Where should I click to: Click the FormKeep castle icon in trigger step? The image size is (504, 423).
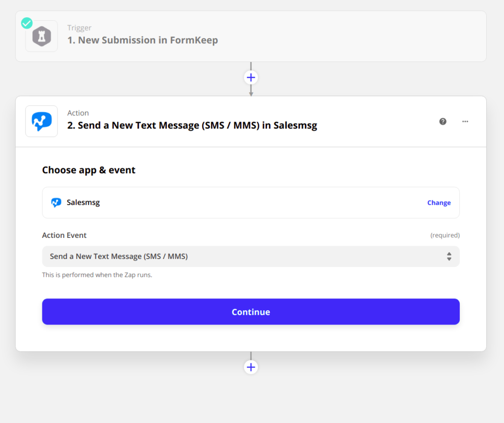[x=42, y=37]
